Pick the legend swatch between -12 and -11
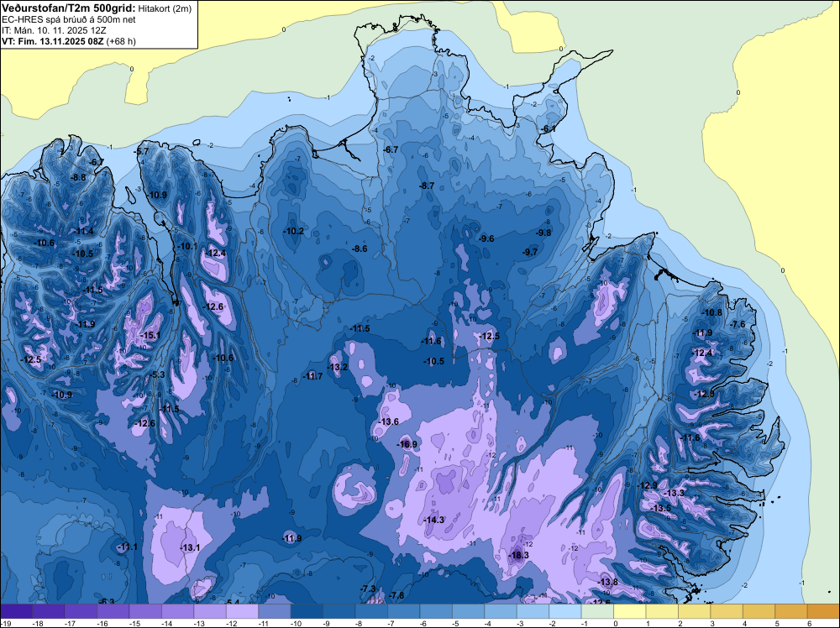This screenshot has width=840, height=628. click(242, 611)
